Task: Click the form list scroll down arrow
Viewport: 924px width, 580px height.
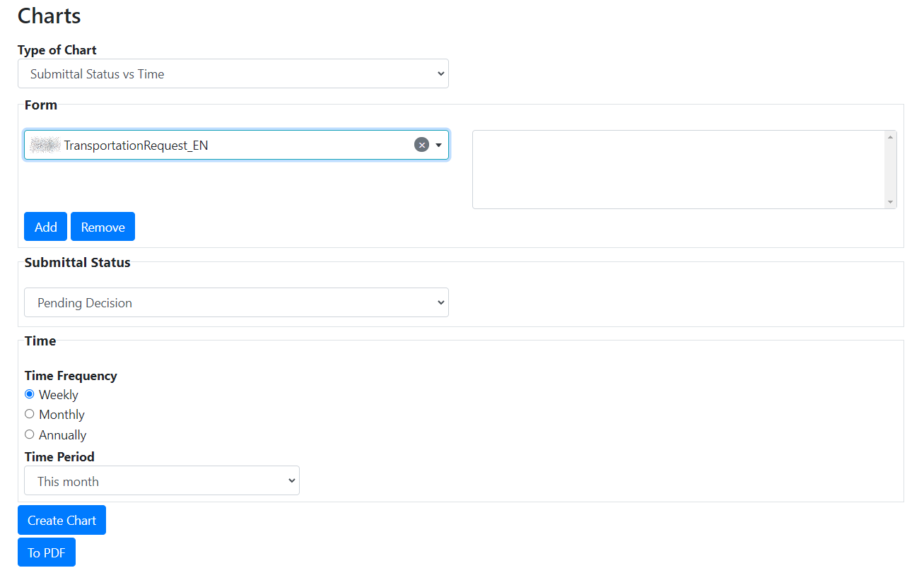Action: (x=891, y=202)
